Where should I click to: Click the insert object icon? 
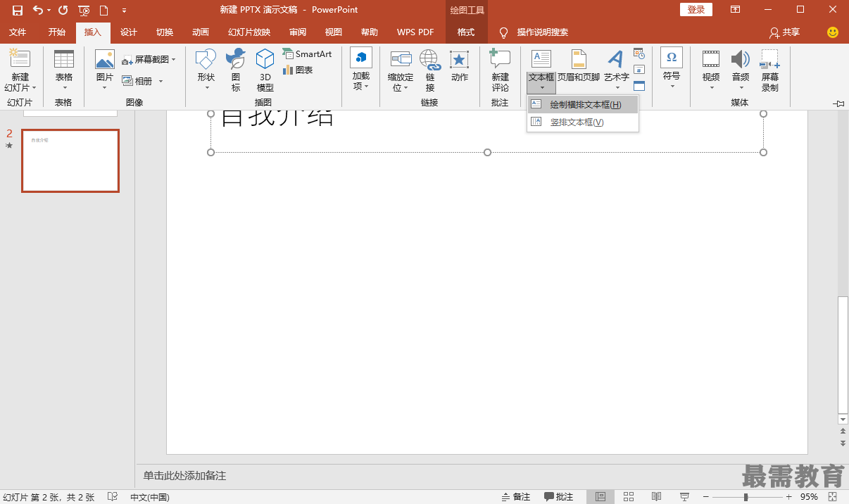point(639,86)
